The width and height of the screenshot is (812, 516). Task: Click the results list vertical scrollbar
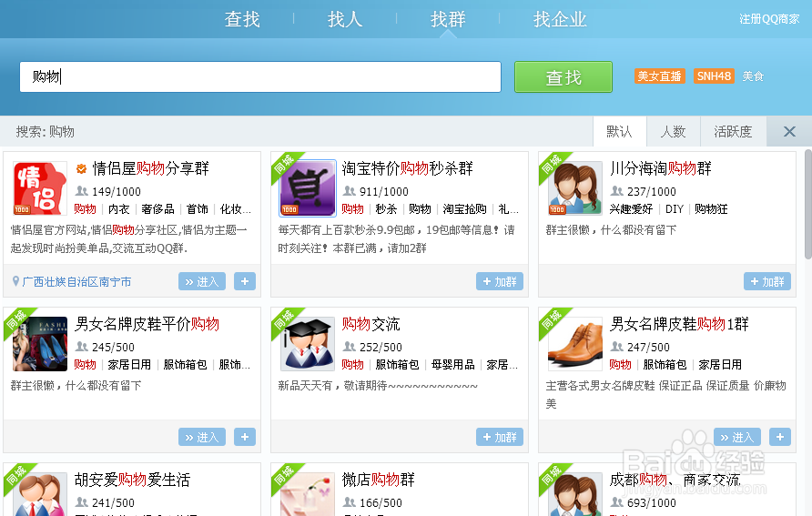point(807,204)
